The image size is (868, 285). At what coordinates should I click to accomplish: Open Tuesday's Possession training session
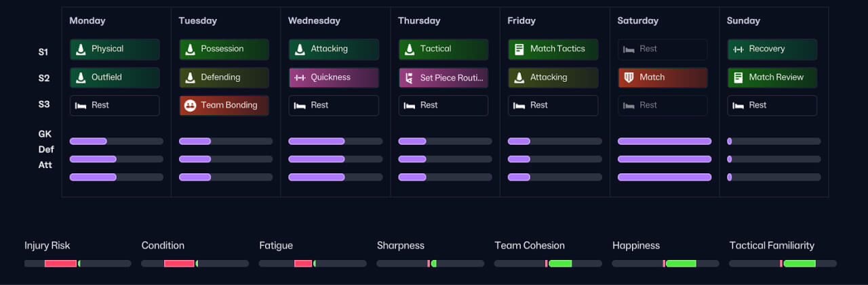(x=224, y=49)
